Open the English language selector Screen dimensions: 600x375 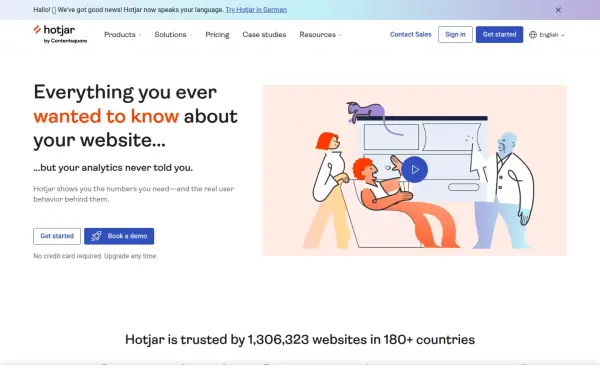546,35
